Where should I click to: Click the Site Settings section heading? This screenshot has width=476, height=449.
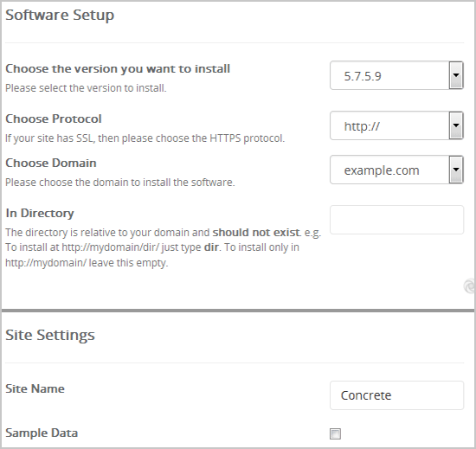50,335
